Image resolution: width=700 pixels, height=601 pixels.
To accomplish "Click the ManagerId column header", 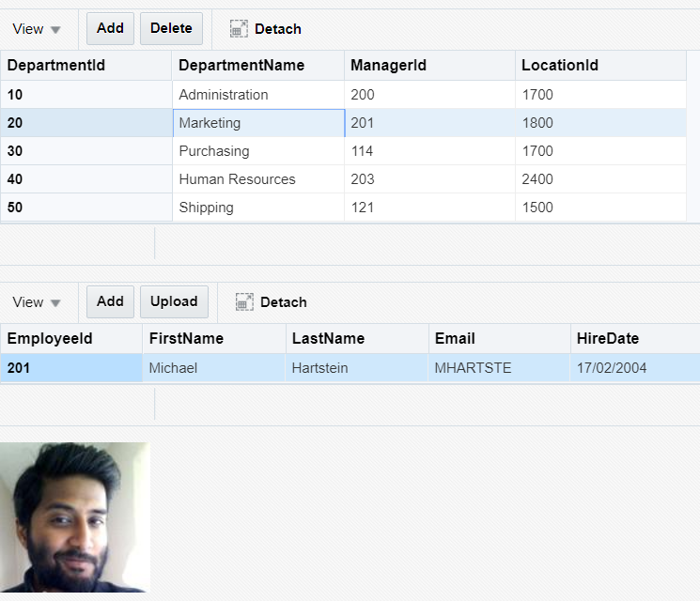I will click(429, 66).
